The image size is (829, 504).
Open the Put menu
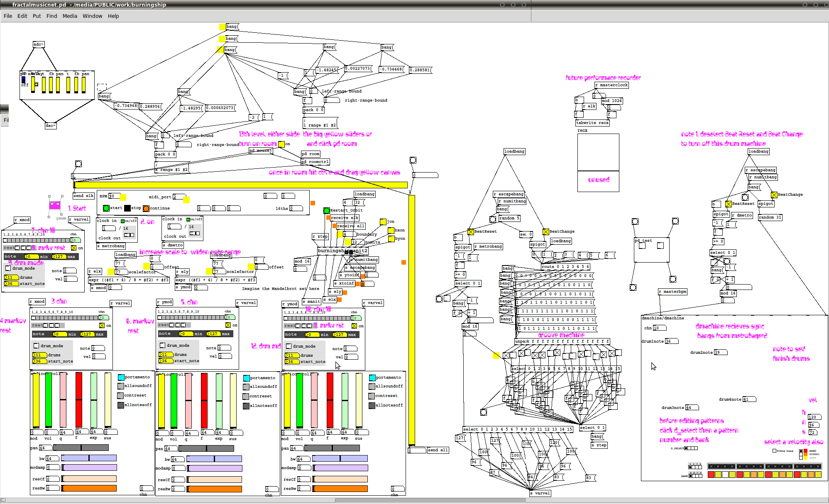point(37,16)
